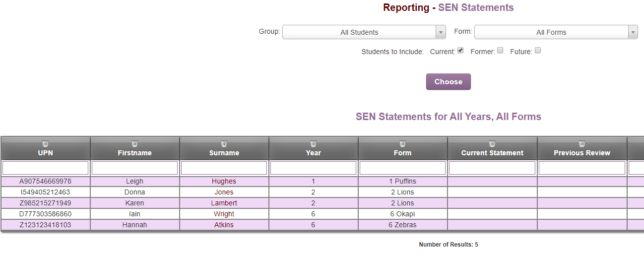Click the 6 Zebras form cell
Viewport: 644px width, 257px height.
tap(402, 225)
